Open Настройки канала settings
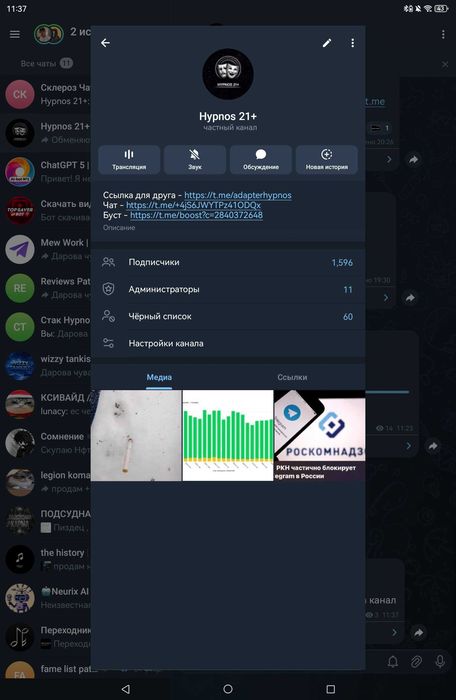 228,343
